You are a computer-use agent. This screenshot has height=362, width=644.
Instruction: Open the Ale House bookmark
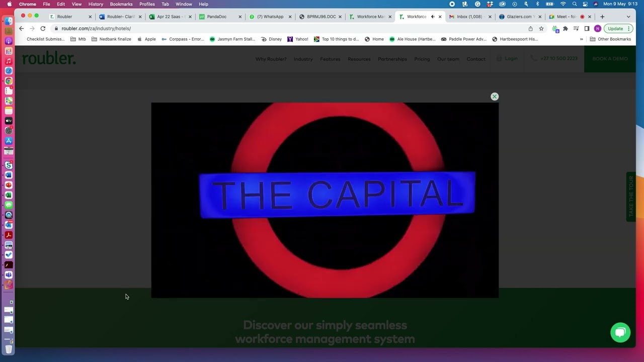(x=413, y=39)
